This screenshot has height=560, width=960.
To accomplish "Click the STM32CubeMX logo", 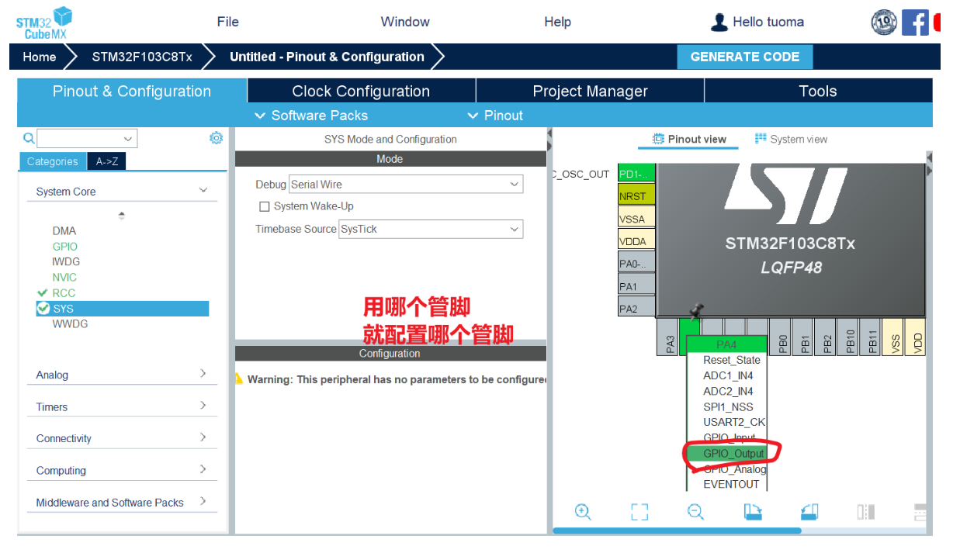I will (x=43, y=22).
